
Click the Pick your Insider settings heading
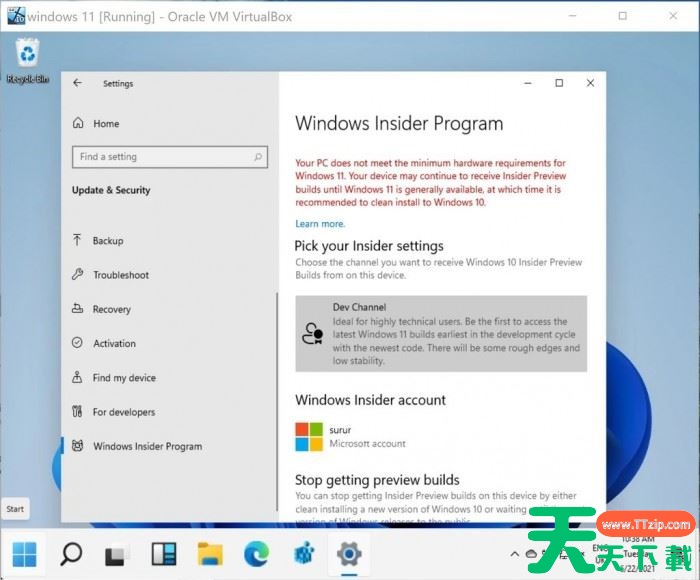tap(369, 246)
